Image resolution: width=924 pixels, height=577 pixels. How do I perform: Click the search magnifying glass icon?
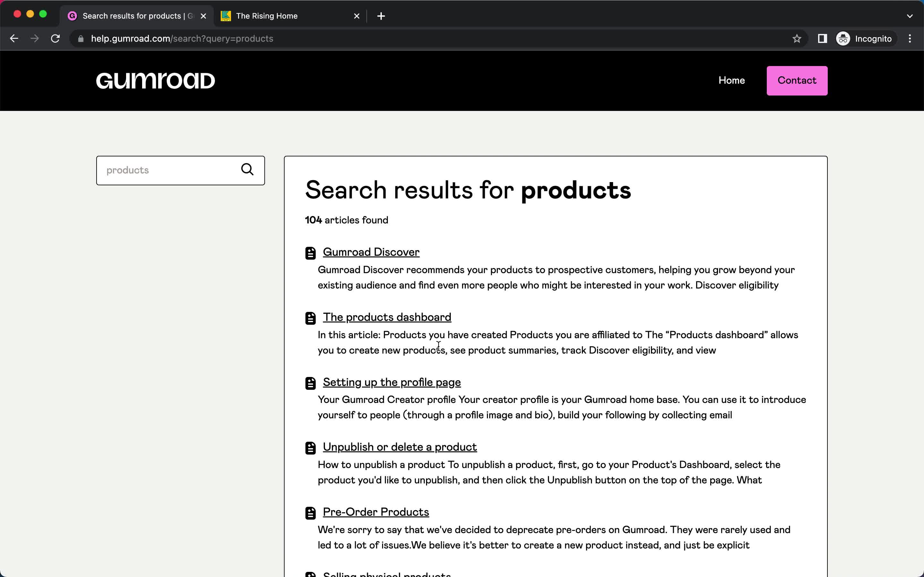pyautogui.click(x=247, y=170)
